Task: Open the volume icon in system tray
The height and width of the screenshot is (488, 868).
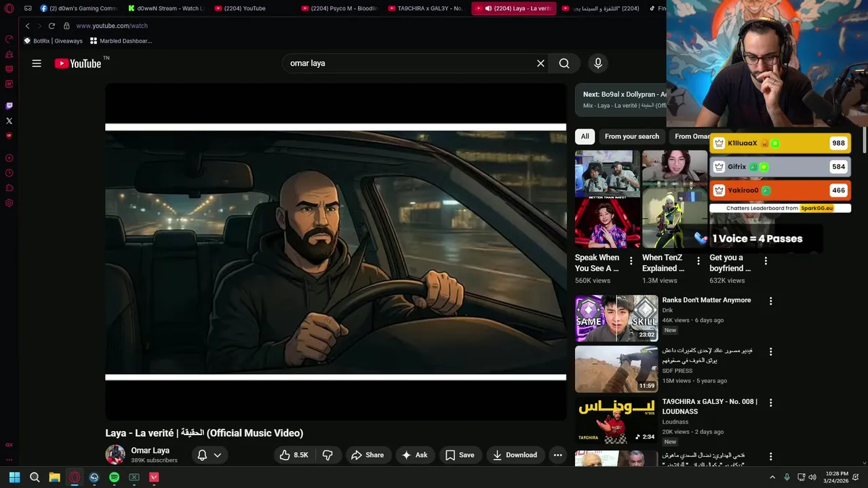Action: click(812, 477)
